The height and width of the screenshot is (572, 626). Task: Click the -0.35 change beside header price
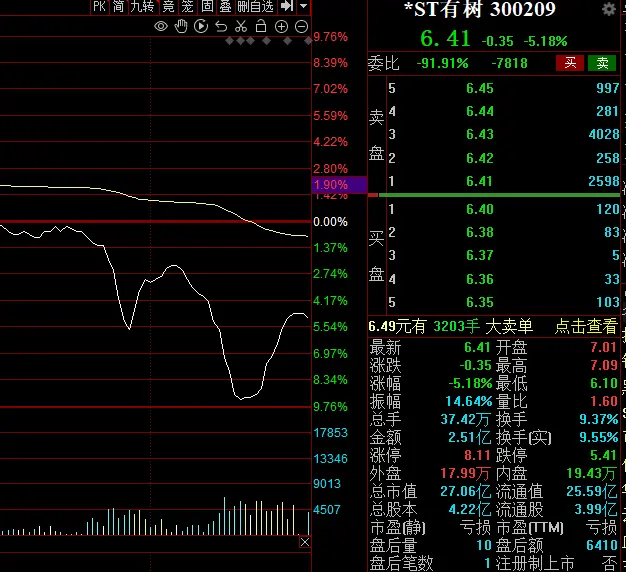(x=497, y=41)
